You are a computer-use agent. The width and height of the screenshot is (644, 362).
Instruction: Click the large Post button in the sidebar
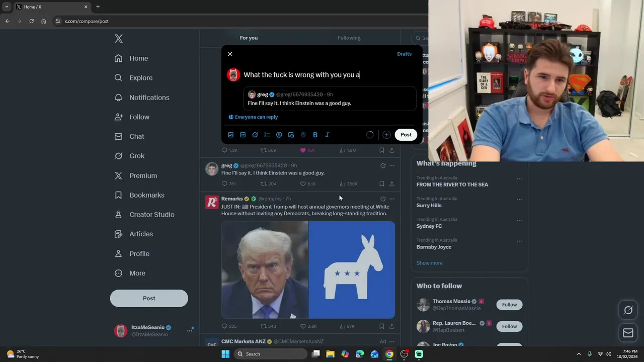coord(149,298)
